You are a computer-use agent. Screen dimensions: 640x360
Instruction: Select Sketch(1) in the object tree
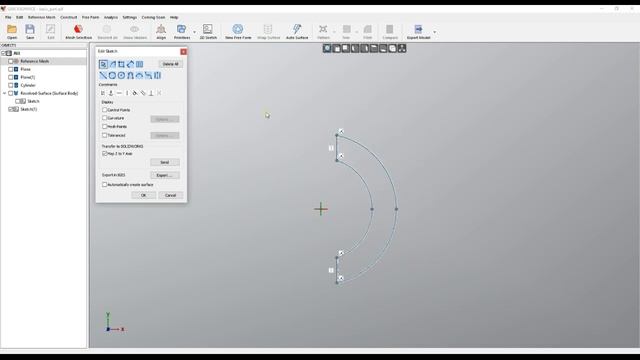pos(29,109)
